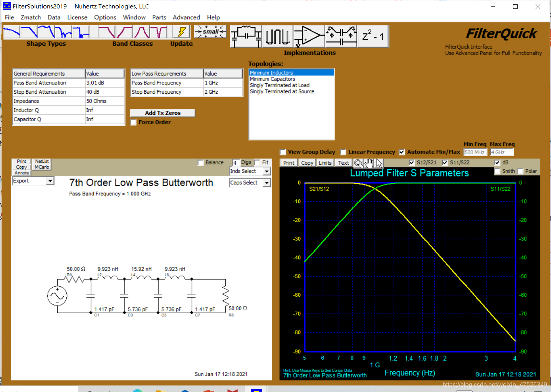This screenshot has width=551, height=392.
Task: Click the Update lightning bolt icon
Action: click(x=182, y=31)
